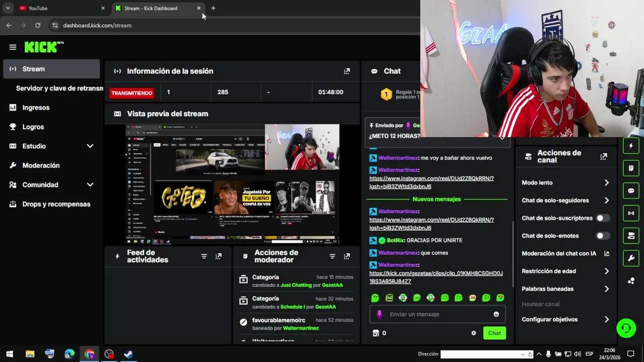644x362 pixels.
Task: Open the document list sidebar icon
Action: coord(631,168)
